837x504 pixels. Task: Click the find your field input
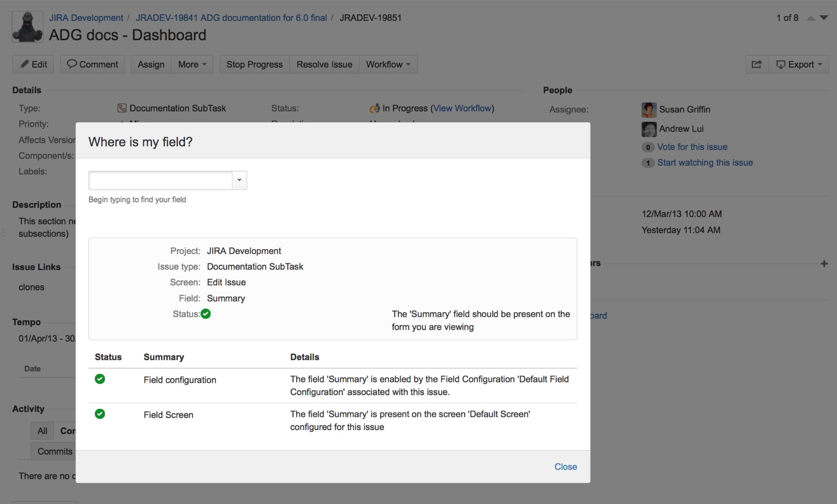click(x=160, y=180)
